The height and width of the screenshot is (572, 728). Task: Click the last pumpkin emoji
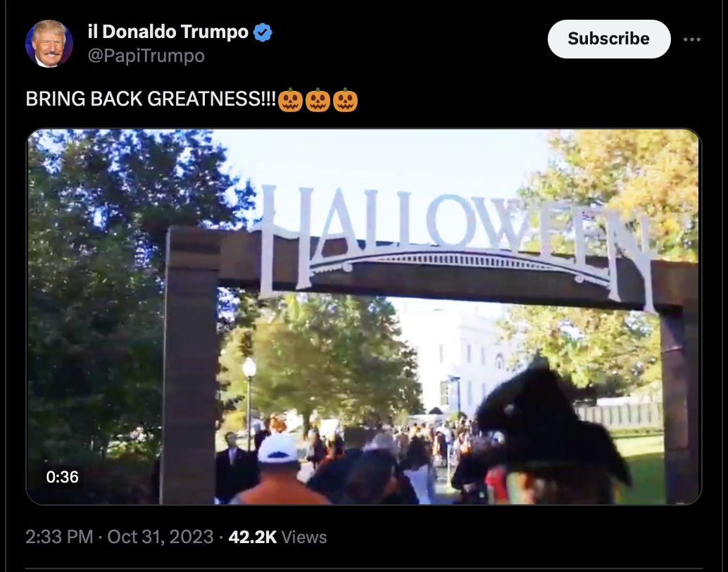pyautogui.click(x=346, y=100)
